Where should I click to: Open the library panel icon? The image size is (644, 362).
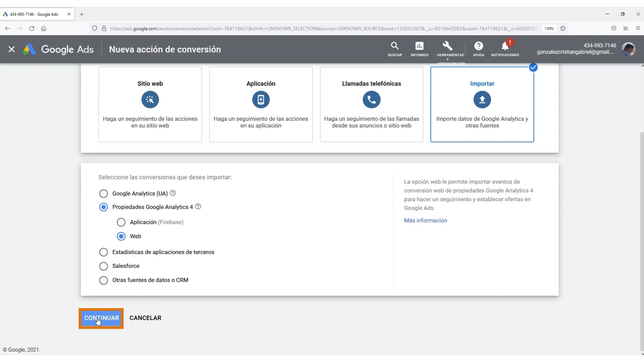point(626,28)
